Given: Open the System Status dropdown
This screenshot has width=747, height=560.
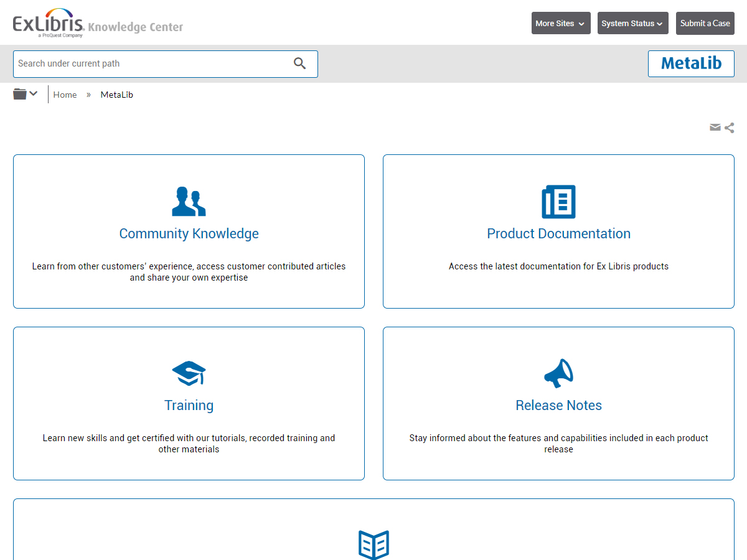Looking at the screenshot, I should 632,24.
